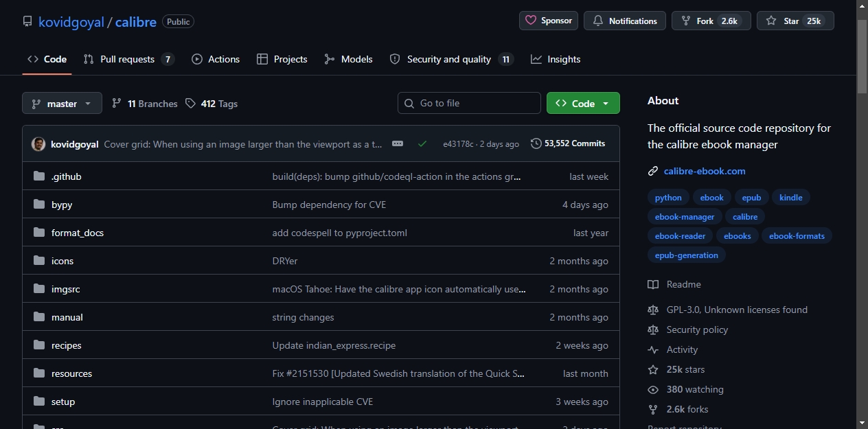
Task: Open the Projects tab
Action: [282, 59]
